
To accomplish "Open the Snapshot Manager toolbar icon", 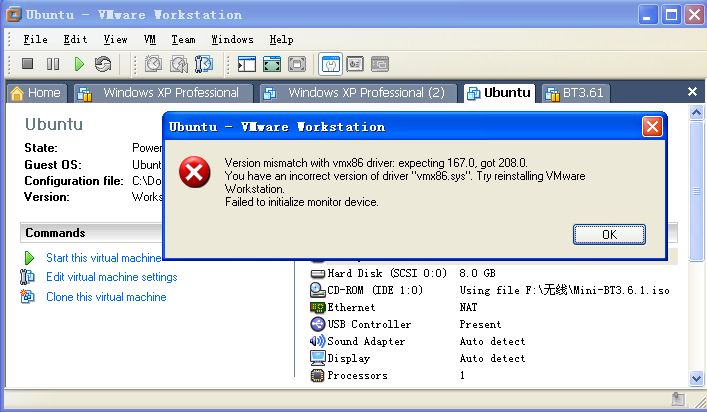I will coord(204,64).
